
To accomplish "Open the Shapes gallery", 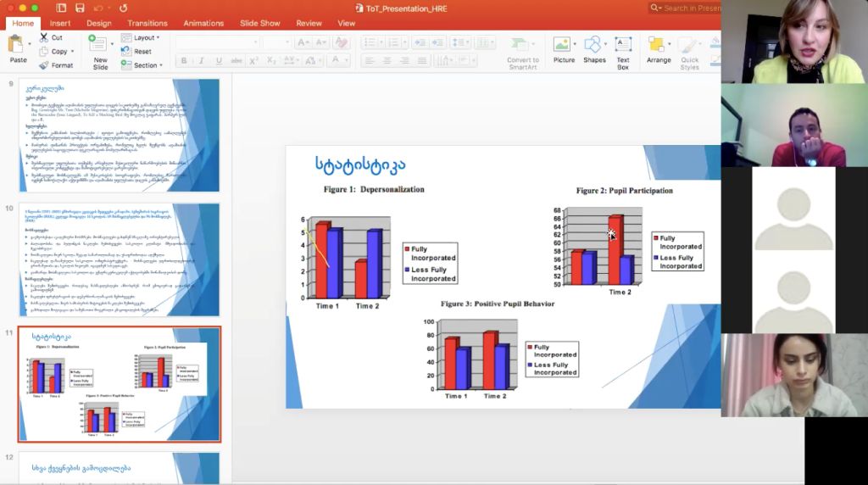I will (594, 45).
